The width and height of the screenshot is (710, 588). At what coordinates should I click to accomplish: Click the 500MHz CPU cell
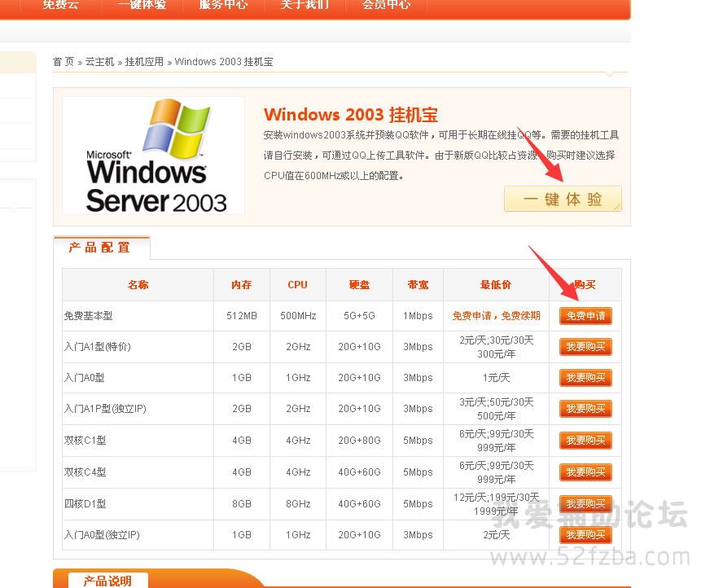(298, 316)
